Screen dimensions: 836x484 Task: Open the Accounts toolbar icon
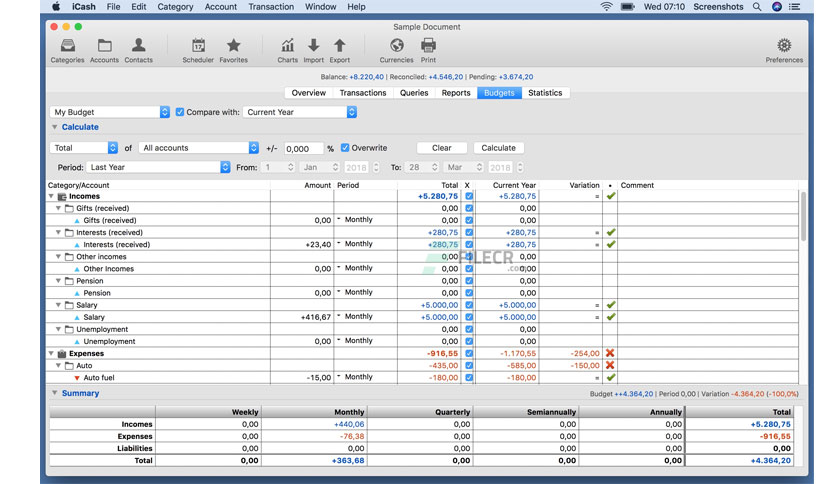click(104, 45)
